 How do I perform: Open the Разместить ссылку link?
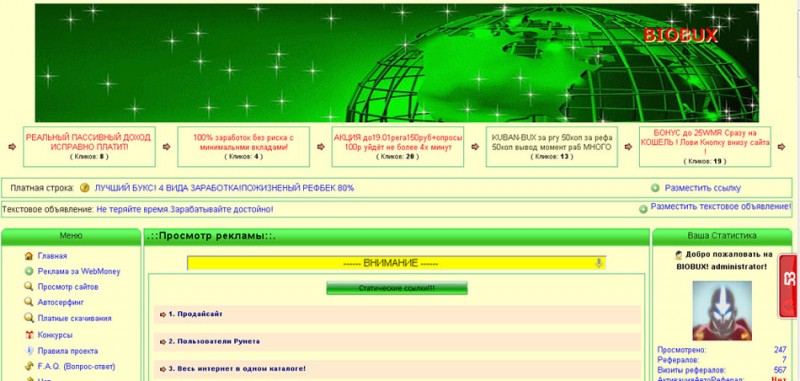pos(703,188)
